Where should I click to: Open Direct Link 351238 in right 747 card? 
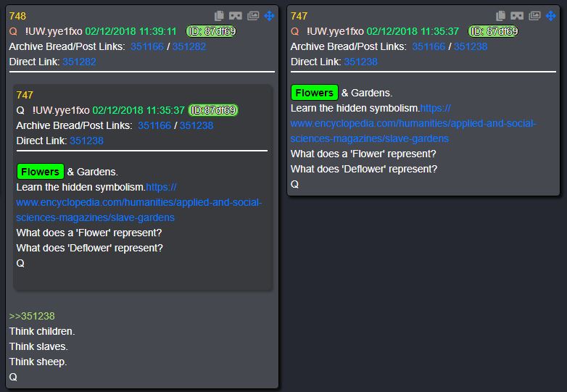(360, 62)
